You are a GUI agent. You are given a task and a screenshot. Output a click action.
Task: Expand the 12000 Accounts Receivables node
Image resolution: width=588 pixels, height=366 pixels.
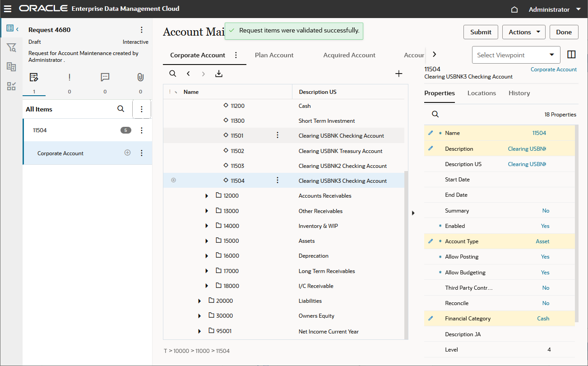pyautogui.click(x=207, y=196)
